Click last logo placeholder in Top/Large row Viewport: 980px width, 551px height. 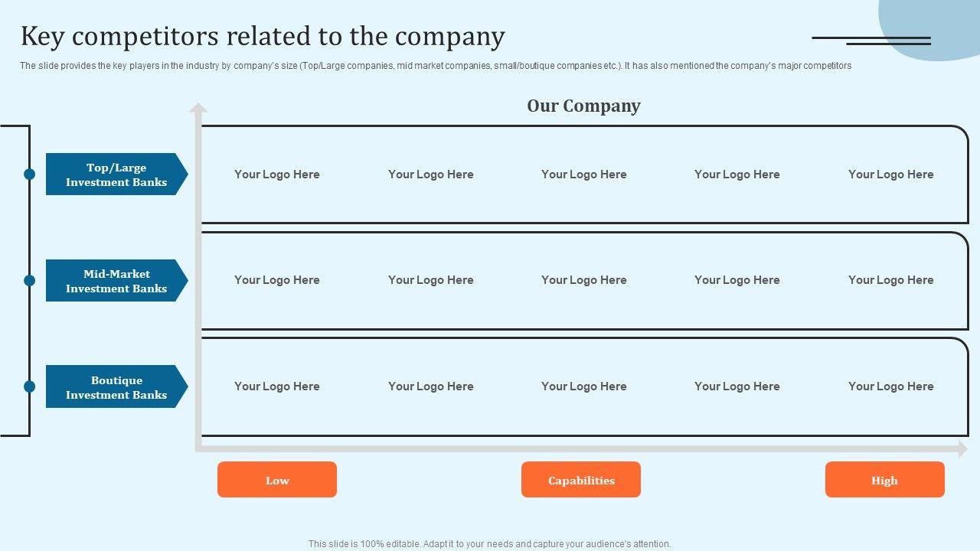[890, 174]
